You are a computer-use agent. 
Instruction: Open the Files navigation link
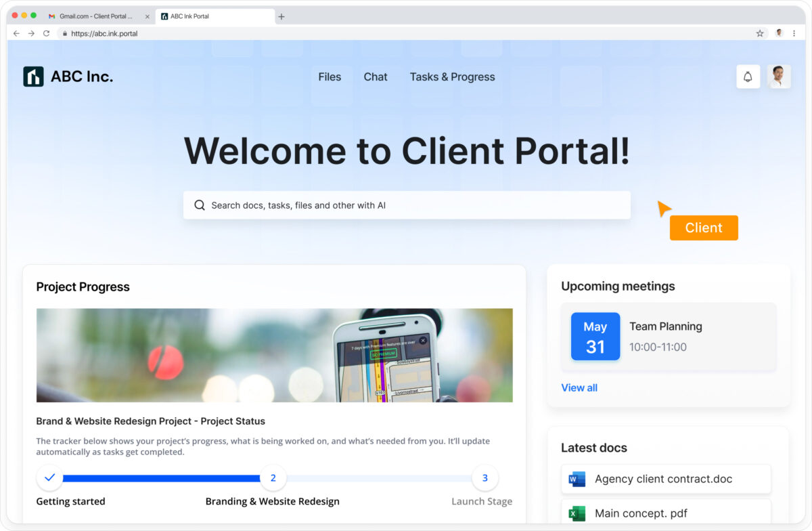tap(330, 77)
